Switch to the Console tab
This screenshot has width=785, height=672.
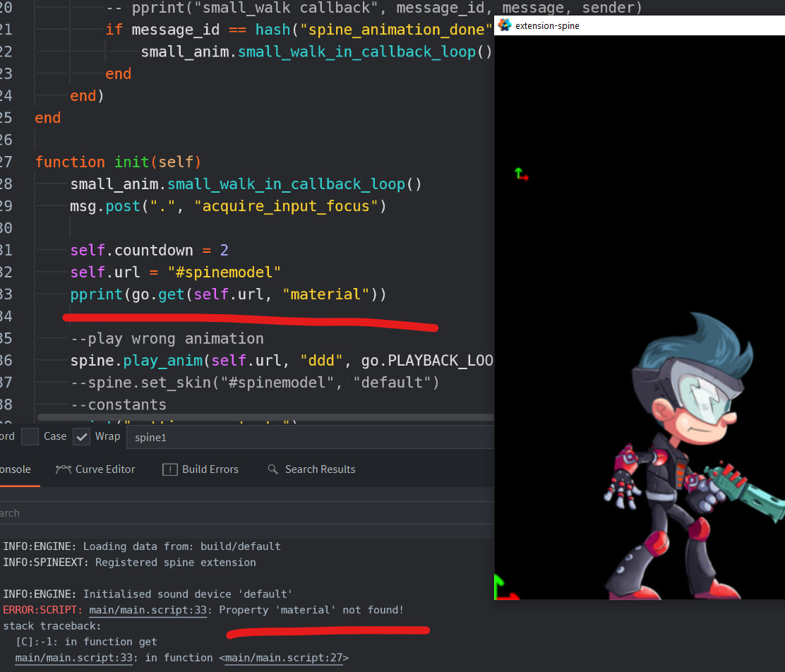click(16, 469)
